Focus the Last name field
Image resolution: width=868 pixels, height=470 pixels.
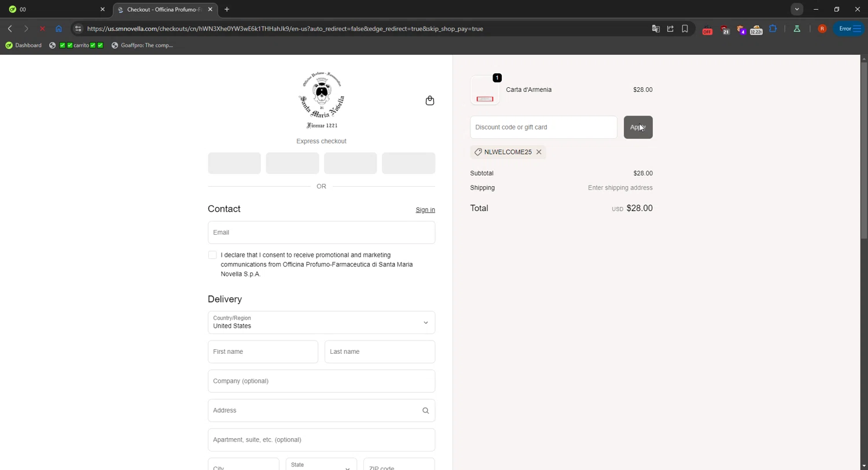[x=380, y=351]
